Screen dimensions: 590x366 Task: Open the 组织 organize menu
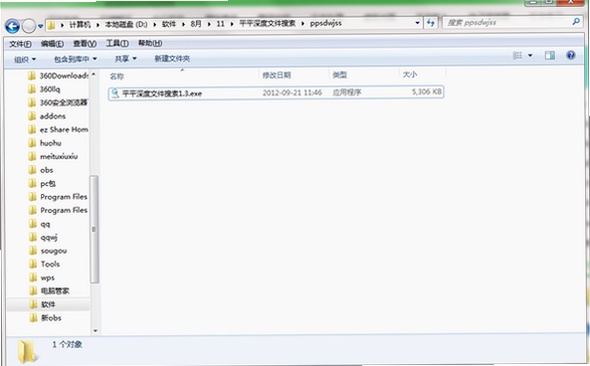[x=25, y=59]
